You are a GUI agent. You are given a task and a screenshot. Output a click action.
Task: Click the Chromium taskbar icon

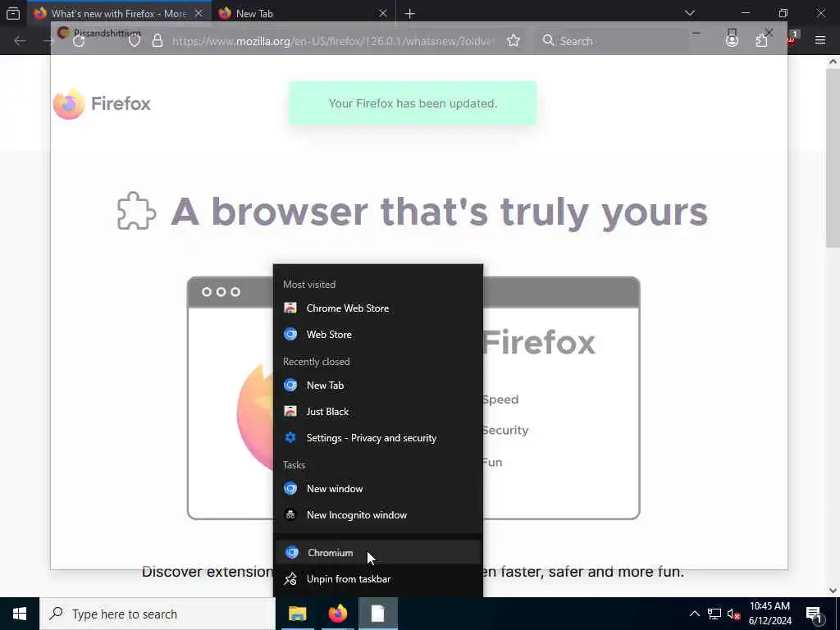377,614
